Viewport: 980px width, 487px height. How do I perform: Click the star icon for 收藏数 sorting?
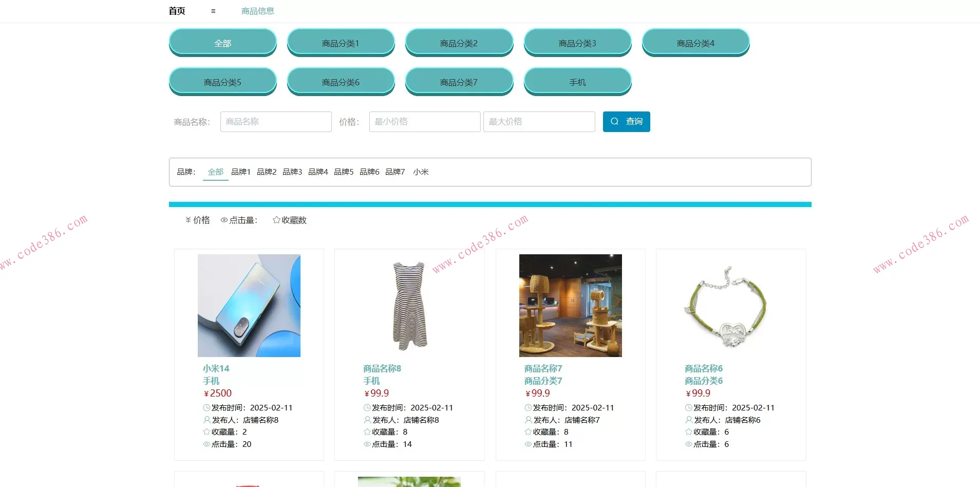click(276, 220)
